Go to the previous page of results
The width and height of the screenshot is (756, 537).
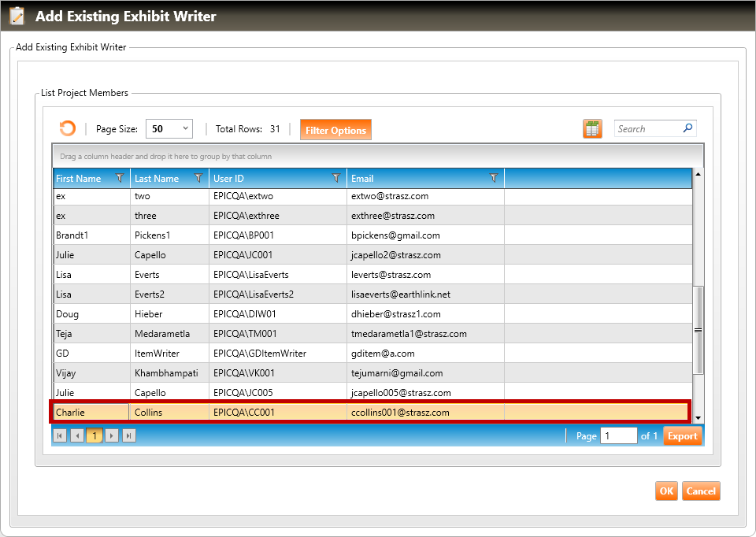pos(76,435)
